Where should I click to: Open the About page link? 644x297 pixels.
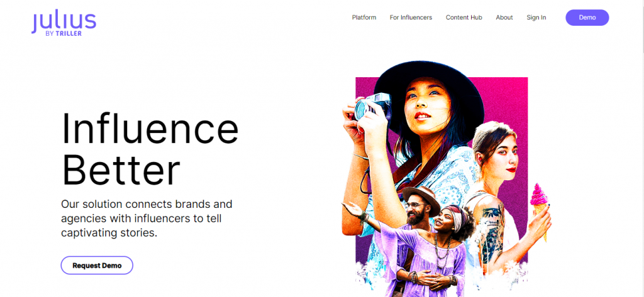click(x=504, y=18)
